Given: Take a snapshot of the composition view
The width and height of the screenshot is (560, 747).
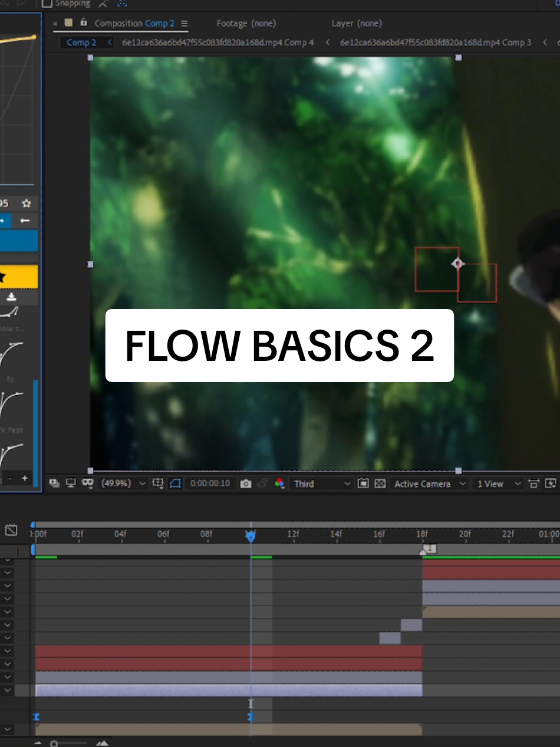Looking at the screenshot, I should (x=246, y=483).
